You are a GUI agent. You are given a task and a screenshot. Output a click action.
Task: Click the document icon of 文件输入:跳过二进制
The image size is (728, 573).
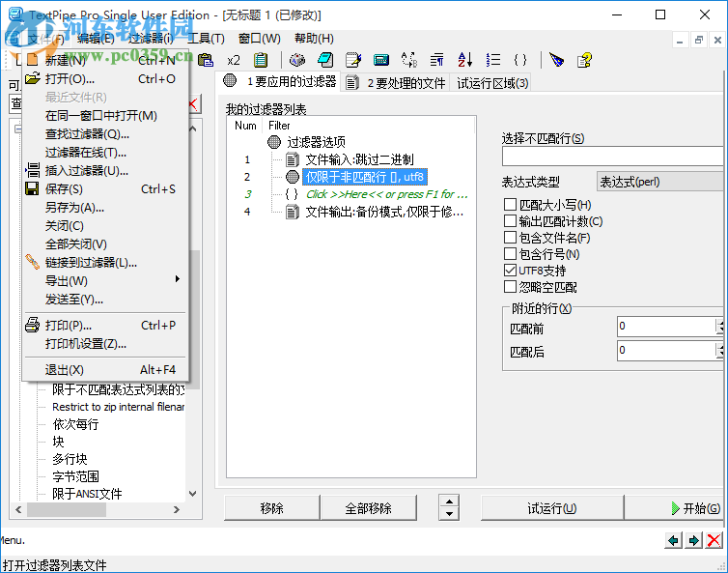[x=292, y=159]
